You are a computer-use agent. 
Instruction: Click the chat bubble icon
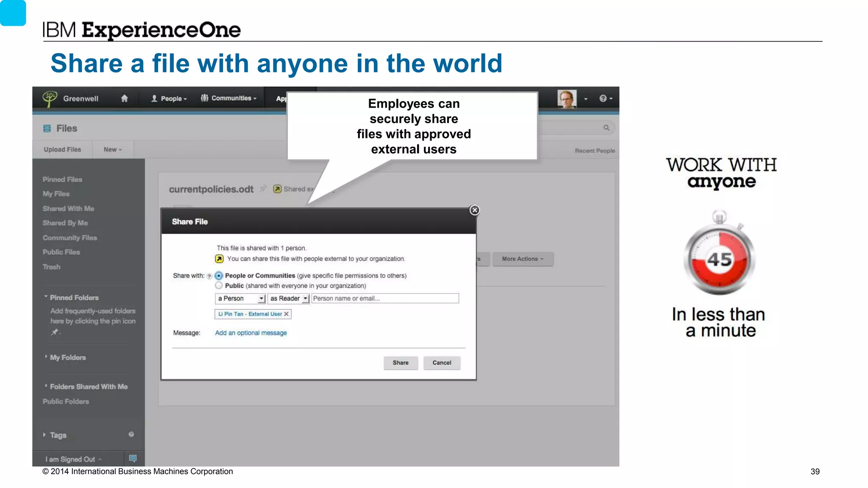click(x=133, y=459)
